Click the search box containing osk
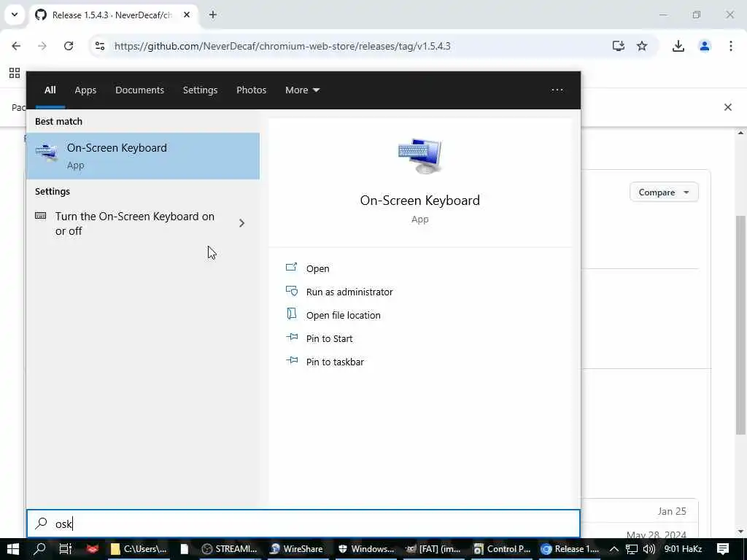Viewport: 747px width, 560px height. coord(303,524)
